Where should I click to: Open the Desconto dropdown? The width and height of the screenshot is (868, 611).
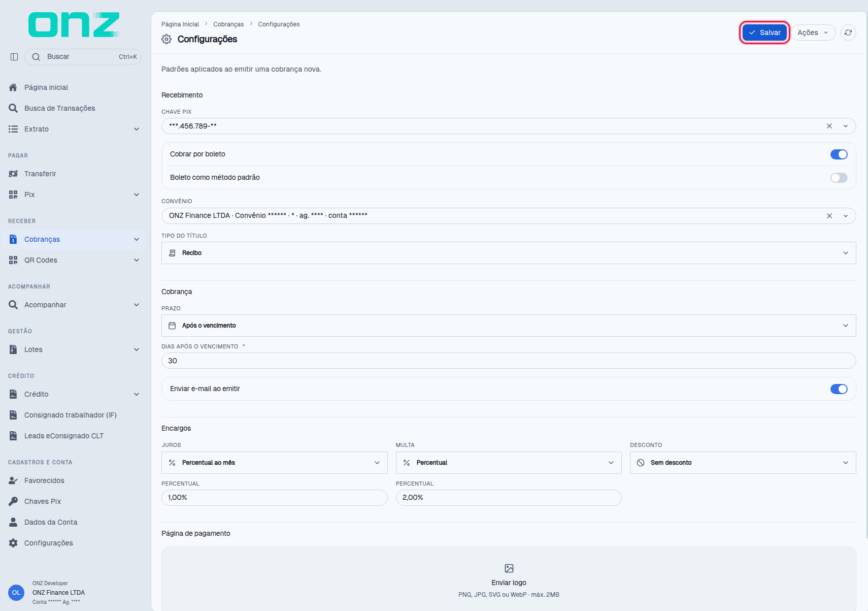pos(743,463)
